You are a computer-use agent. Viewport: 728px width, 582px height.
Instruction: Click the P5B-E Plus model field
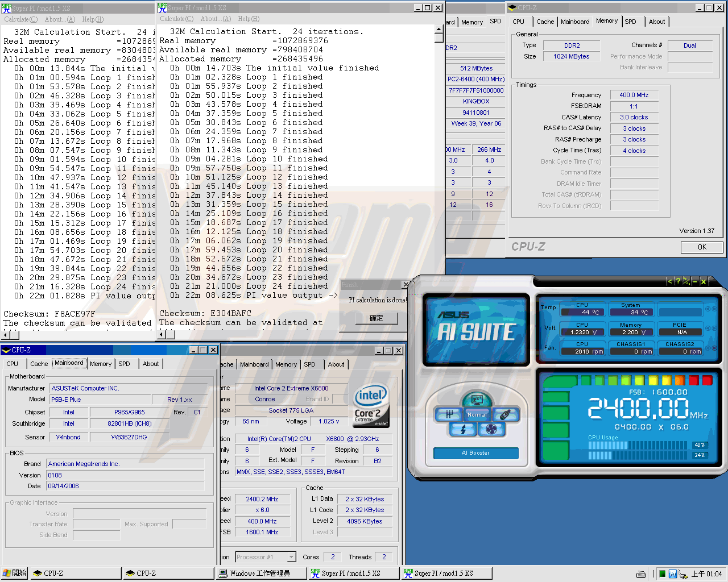pos(101,400)
